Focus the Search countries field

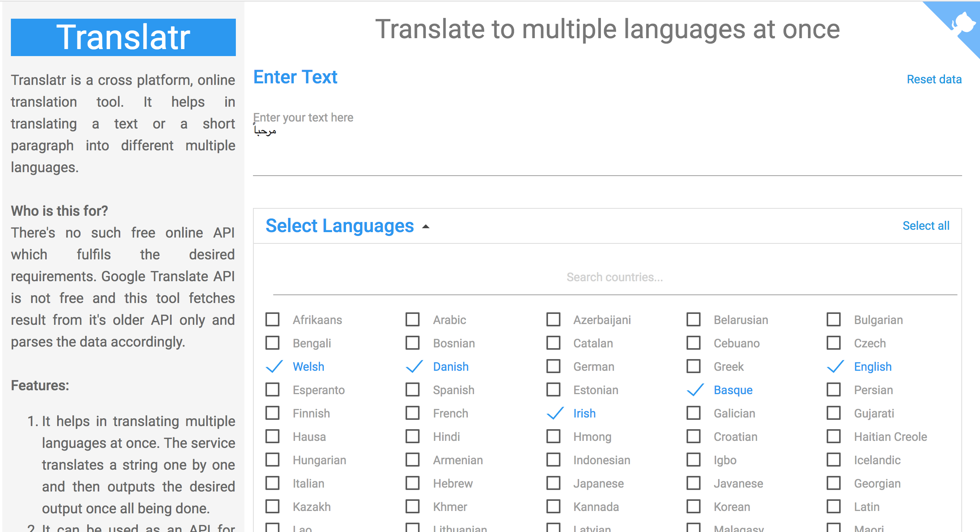coord(614,277)
